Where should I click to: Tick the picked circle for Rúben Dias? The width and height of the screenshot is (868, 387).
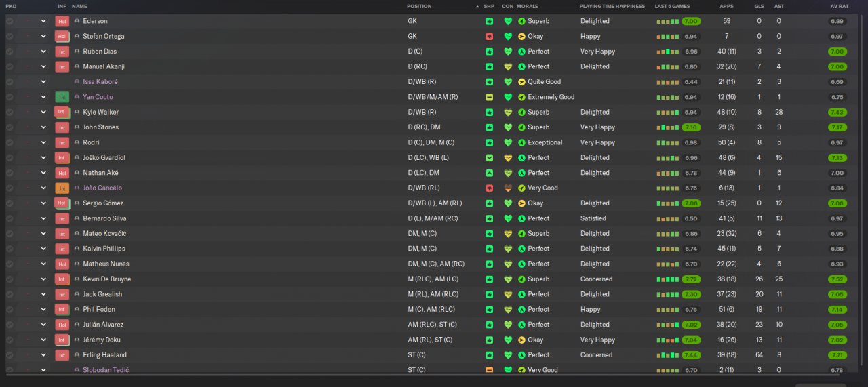click(9, 52)
